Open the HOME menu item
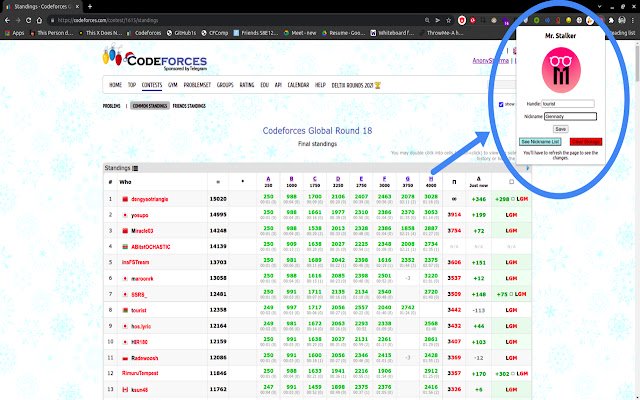 pos(116,85)
